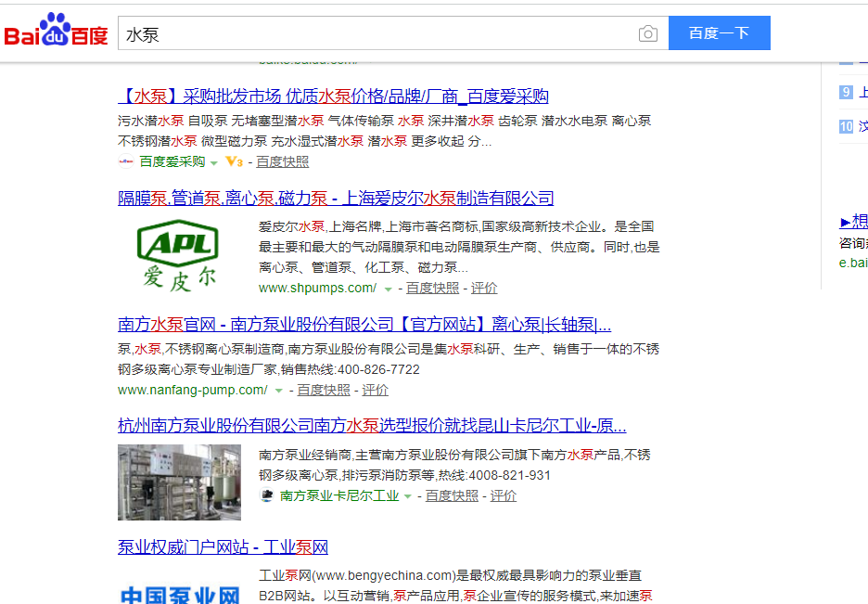Viewport: 868px width, 604px height.
Task: Expand dropdown arrow after www.nanfang-pump.com/
Action: click(x=279, y=391)
